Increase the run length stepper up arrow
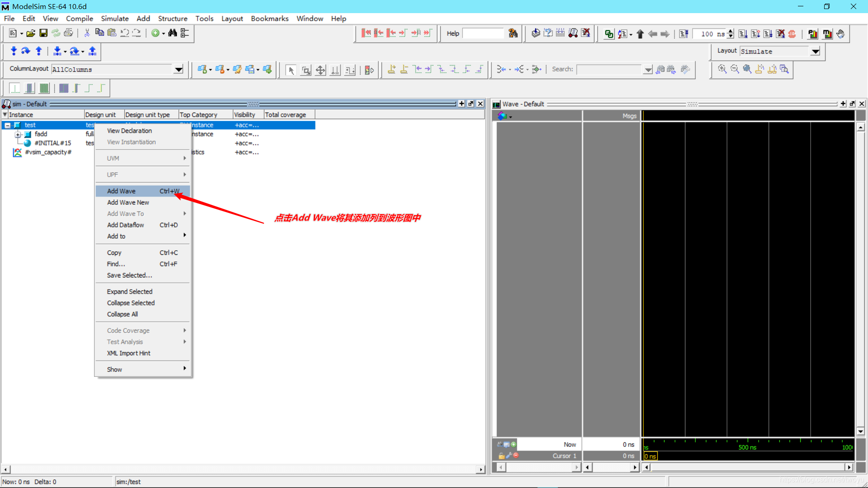Screen dimensions: 868x488 click(731, 31)
